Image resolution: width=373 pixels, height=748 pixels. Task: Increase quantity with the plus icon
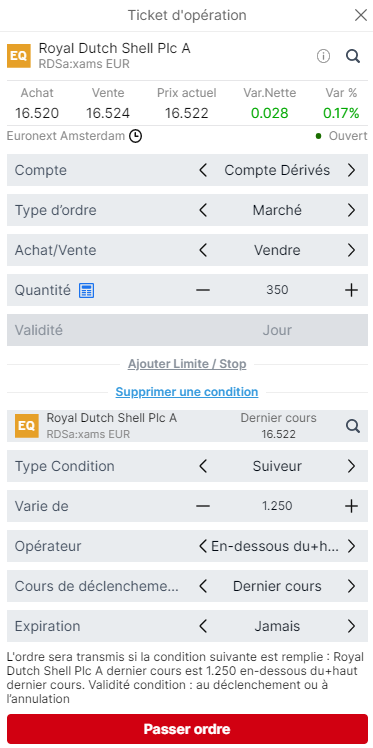(351, 290)
